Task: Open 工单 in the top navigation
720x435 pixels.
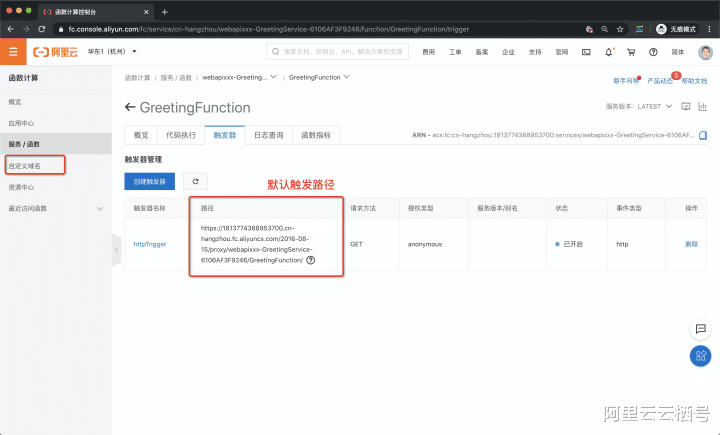Action: [455, 52]
